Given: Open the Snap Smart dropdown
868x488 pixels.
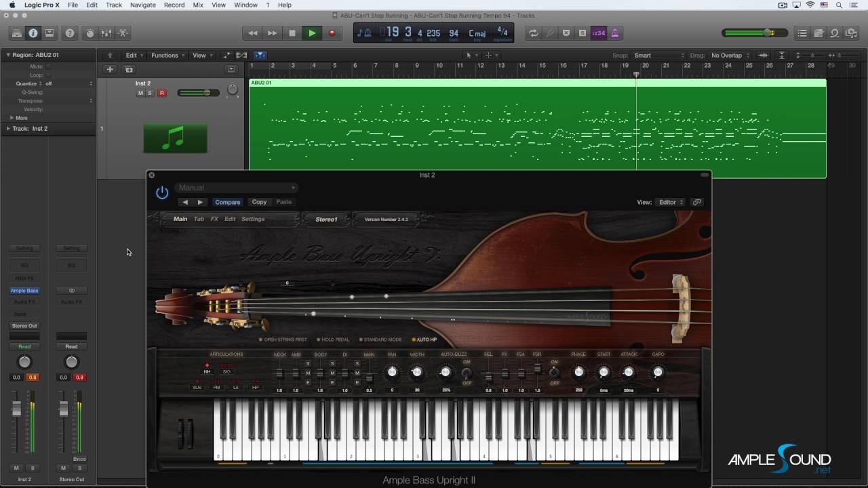Looking at the screenshot, I should point(659,56).
